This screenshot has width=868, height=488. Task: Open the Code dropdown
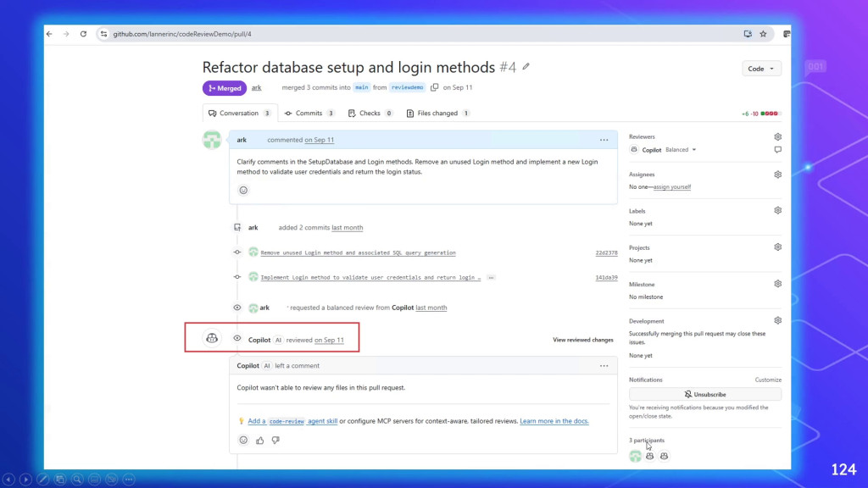(x=761, y=69)
